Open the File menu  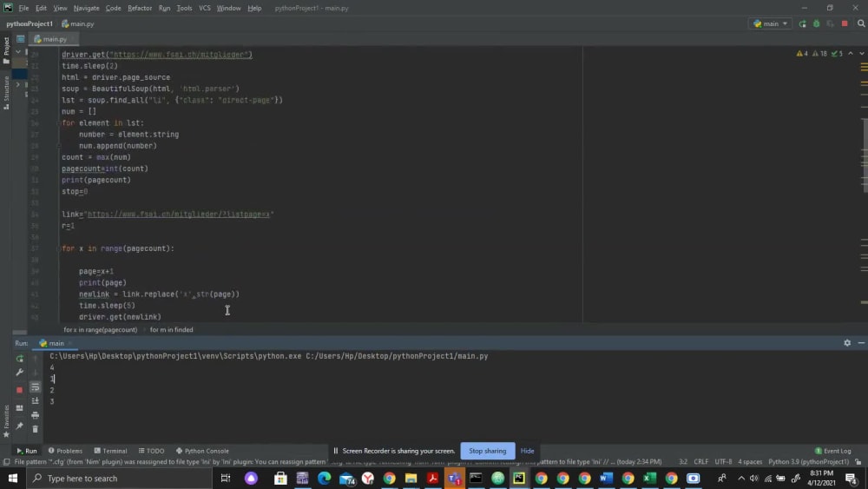click(x=23, y=9)
